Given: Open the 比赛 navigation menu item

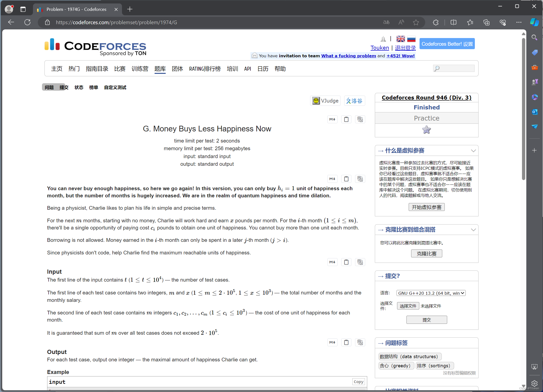Looking at the screenshot, I should [120, 69].
